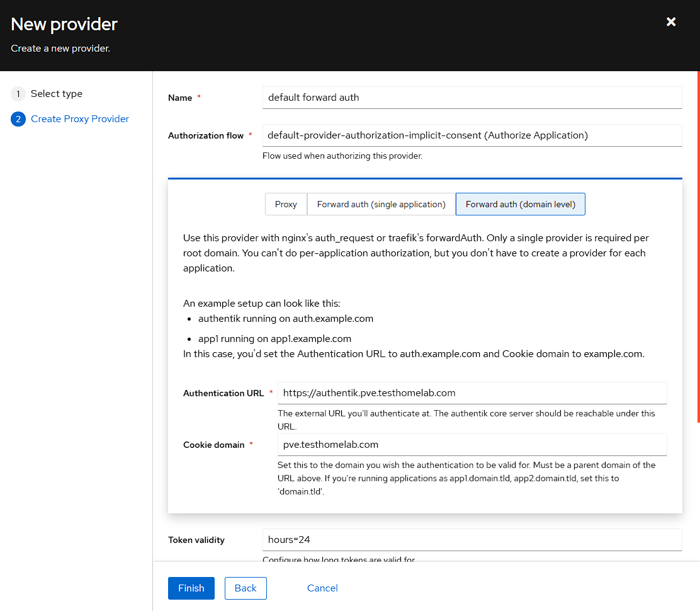This screenshot has width=700, height=611.
Task: Focus the Authentication URL text box
Action: click(471, 393)
